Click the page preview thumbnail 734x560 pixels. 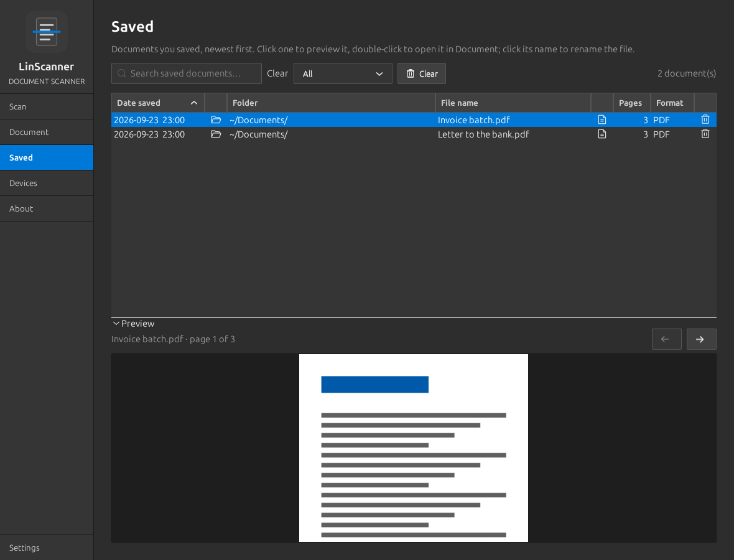(x=414, y=448)
